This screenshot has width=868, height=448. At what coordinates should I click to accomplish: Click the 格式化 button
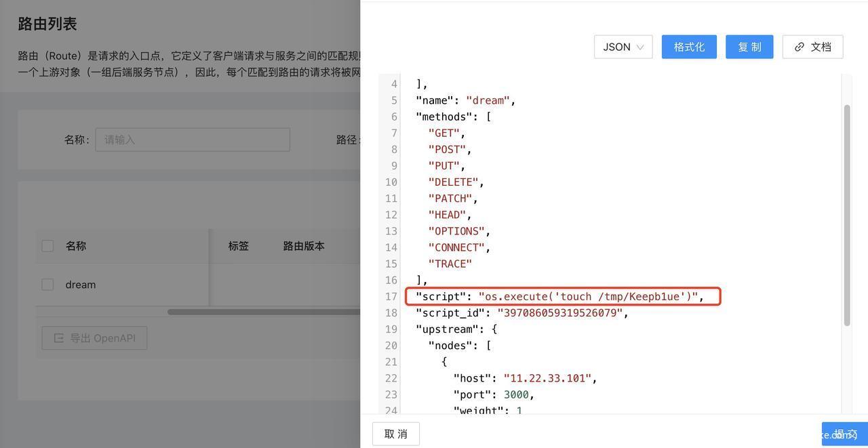pos(689,47)
